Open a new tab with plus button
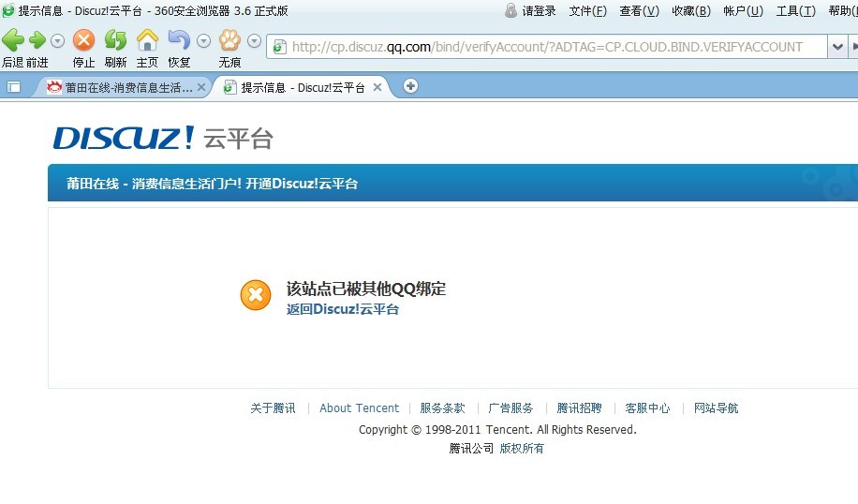This screenshot has height=504, width=858. click(x=410, y=86)
